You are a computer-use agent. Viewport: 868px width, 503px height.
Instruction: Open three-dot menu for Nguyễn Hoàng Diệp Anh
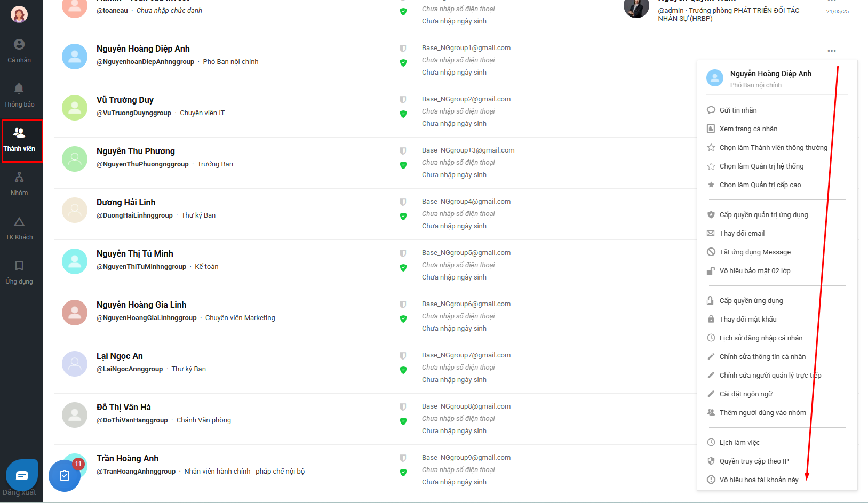[832, 51]
